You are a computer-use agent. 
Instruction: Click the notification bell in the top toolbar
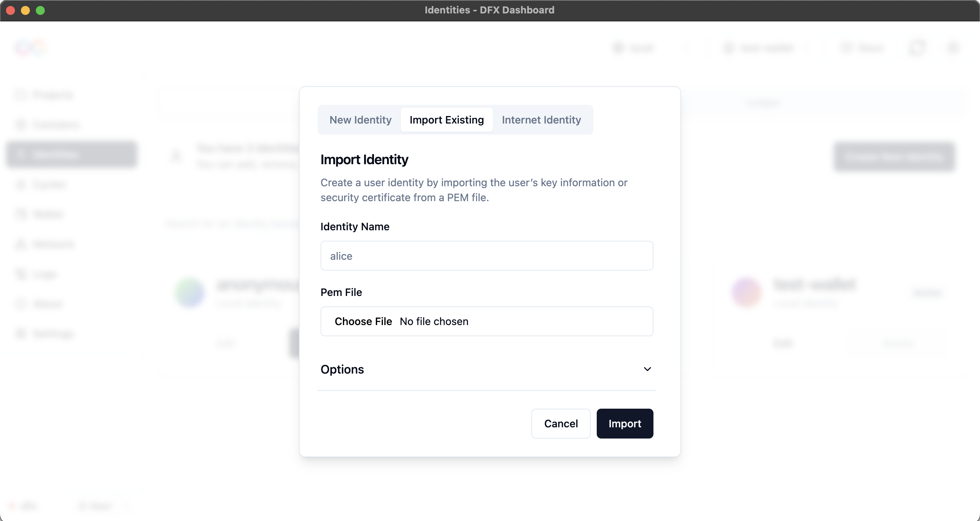pyautogui.click(x=918, y=47)
